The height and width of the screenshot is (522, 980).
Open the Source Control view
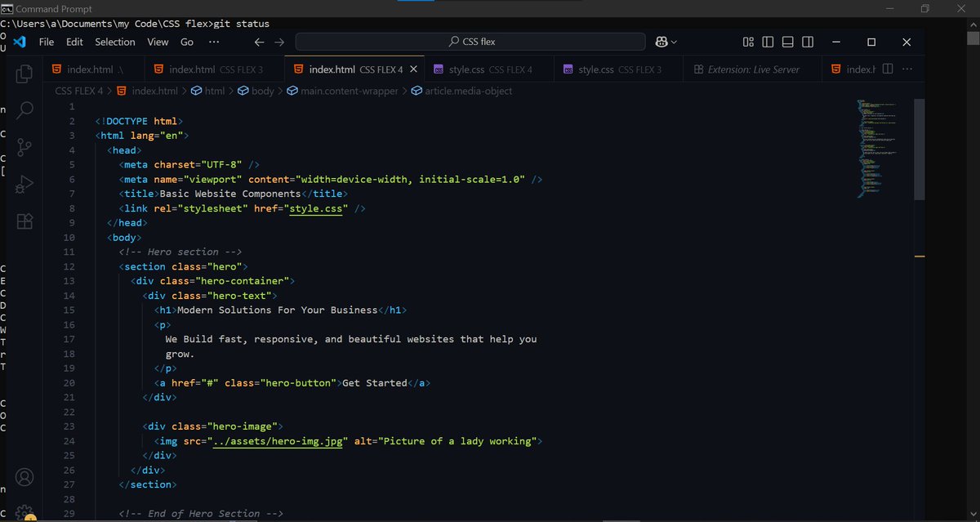(x=24, y=147)
